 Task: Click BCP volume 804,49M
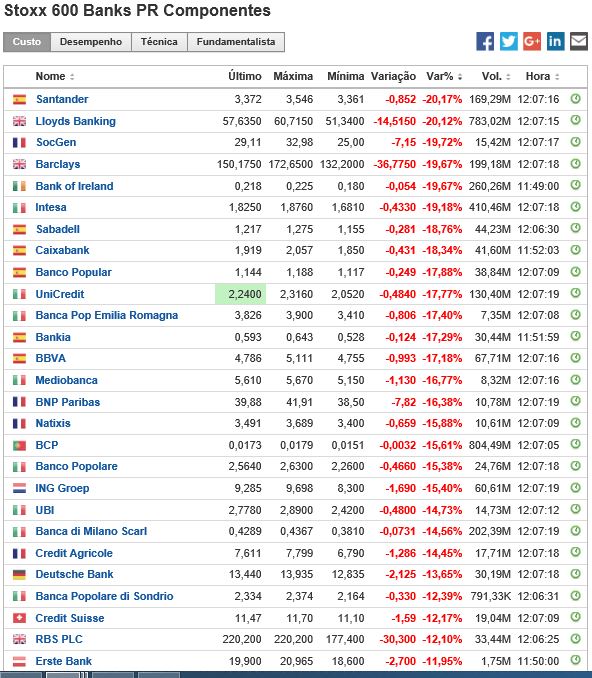click(x=490, y=445)
